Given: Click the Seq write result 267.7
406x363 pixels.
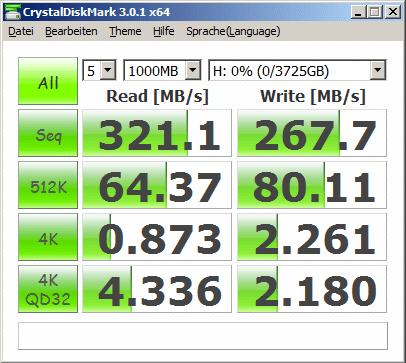Looking at the screenshot, I should (312, 133).
